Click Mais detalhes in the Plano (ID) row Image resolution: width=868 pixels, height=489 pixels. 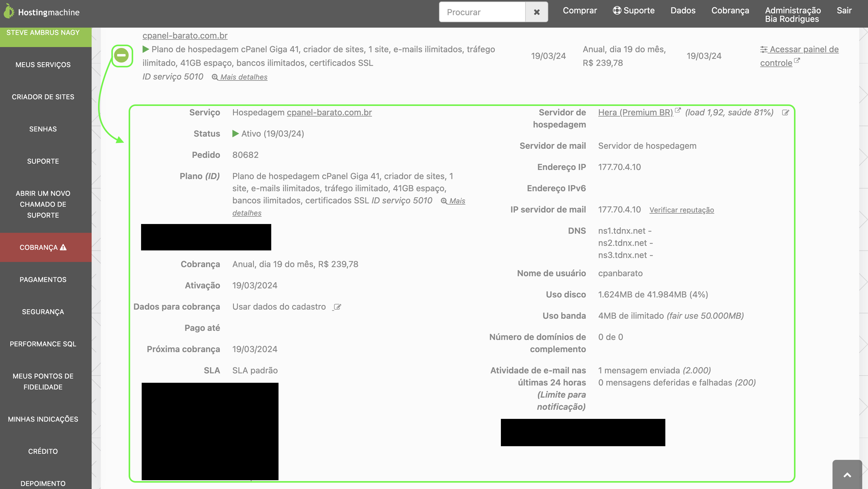349,207
